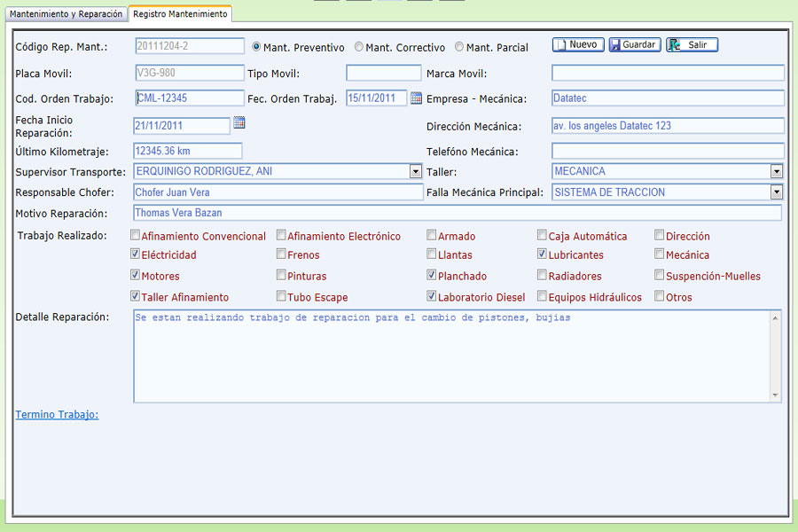Expand Falla Mecánica Principal dropdown
This screenshot has width=798, height=532.
pos(777,192)
